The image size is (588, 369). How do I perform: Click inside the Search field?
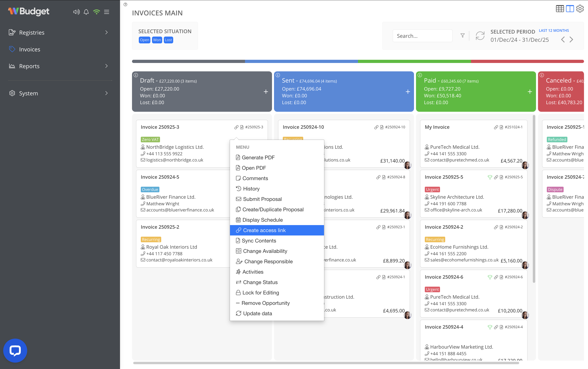pos(422,36)
